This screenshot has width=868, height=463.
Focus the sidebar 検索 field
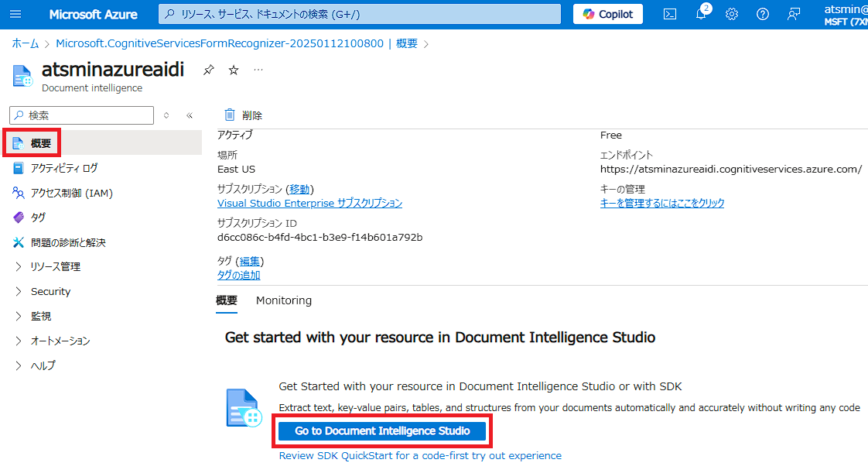coord(81,115)
